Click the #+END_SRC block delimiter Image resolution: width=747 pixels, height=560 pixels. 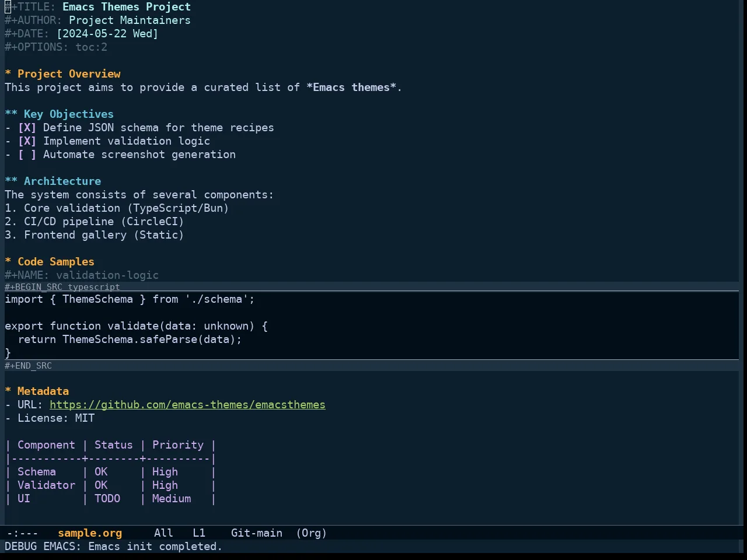[x=28, y=366]
